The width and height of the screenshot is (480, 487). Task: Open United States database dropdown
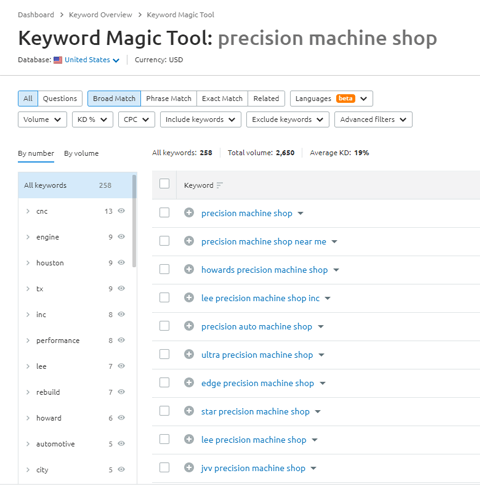click(92, 60)
